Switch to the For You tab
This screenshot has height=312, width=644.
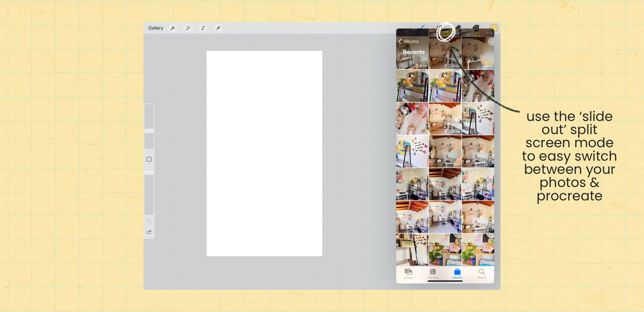[433, 274]
